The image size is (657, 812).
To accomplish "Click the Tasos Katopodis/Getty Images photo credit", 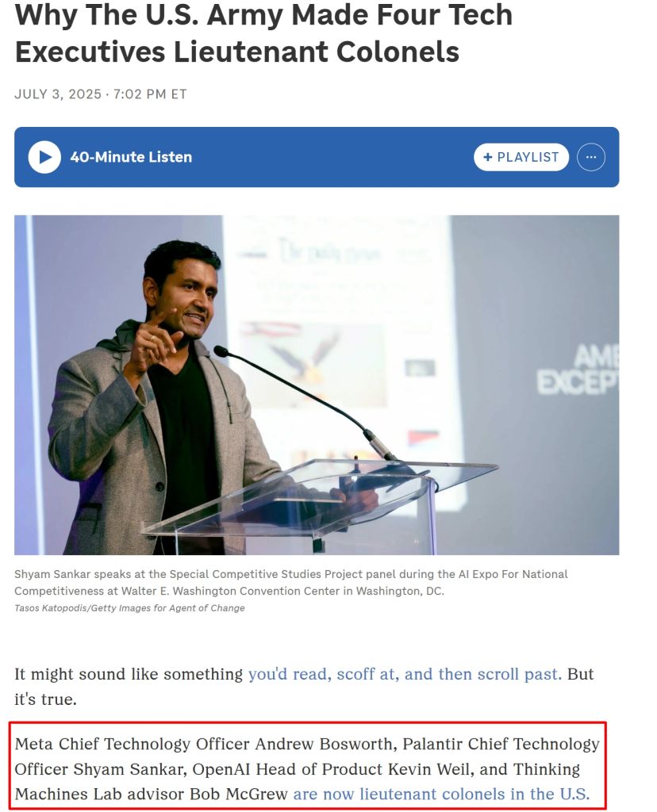I will (x=129, y=608).
